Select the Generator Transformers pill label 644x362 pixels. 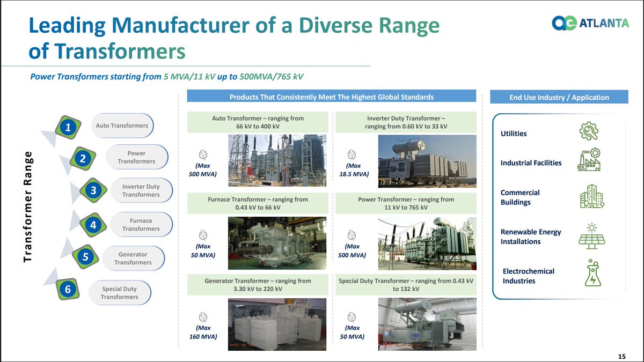(x=133, y=258)
